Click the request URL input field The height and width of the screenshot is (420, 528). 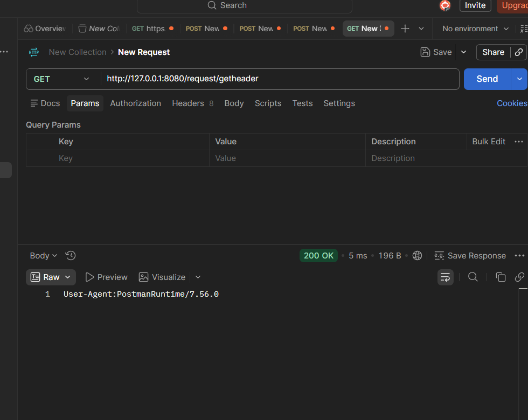coord(280,79)
